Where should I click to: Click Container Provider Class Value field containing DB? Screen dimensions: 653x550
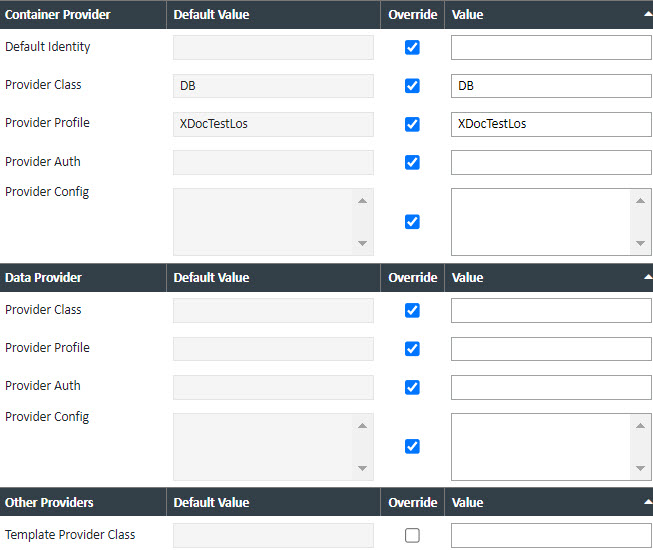tap(550, 86)
